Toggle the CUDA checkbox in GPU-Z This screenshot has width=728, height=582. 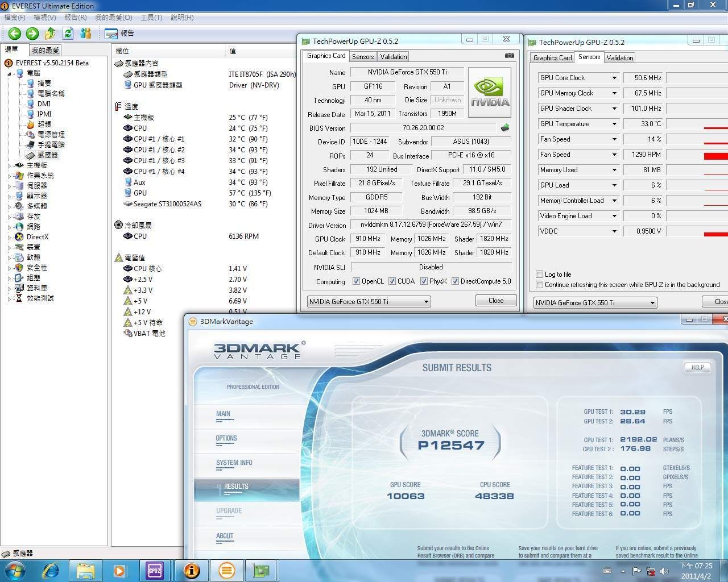pyautogui.click(x=392, y=281)
